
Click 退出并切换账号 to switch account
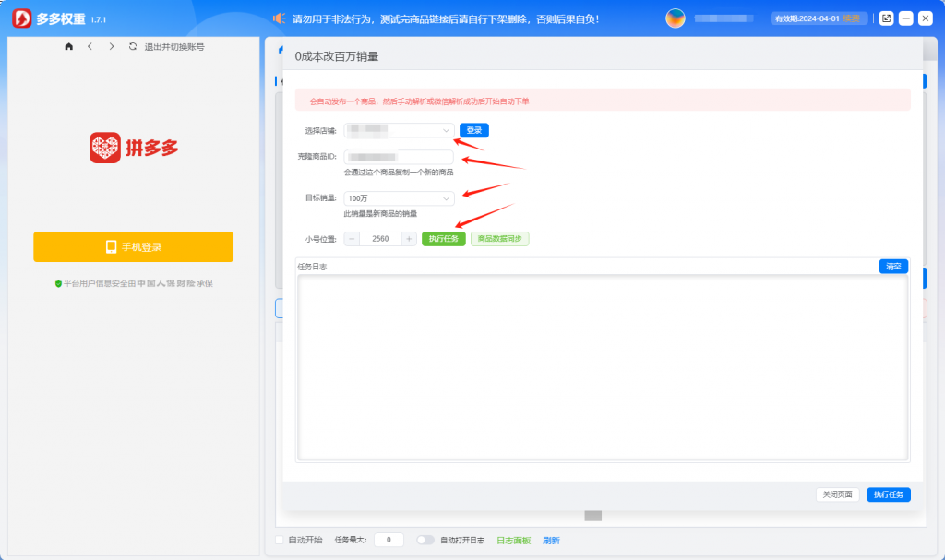tap(174, 46)
